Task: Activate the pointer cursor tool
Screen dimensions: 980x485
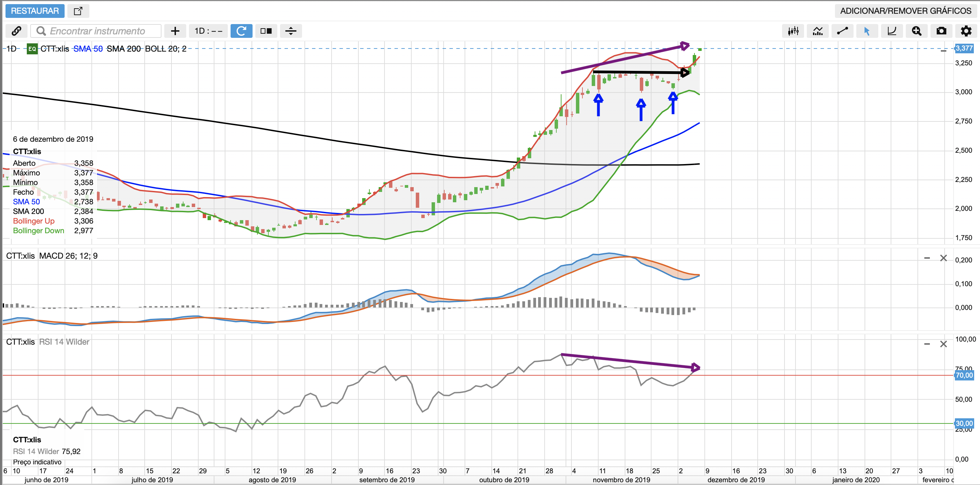Action: [x=867, y=31]
